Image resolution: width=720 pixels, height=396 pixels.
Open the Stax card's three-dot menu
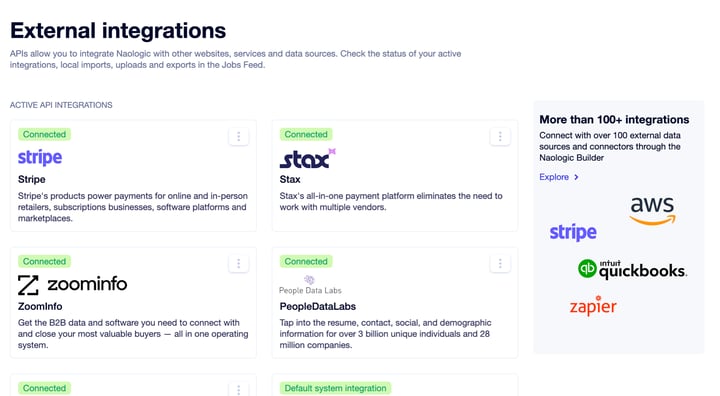[500, 136]
